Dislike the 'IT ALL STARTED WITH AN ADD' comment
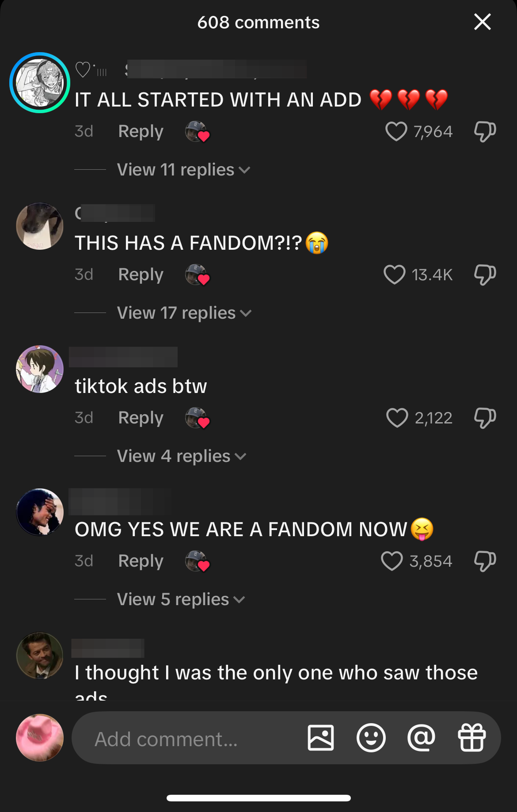Image resolution: width=517 pixels, height=812 pixels. (x=485, y=131)
